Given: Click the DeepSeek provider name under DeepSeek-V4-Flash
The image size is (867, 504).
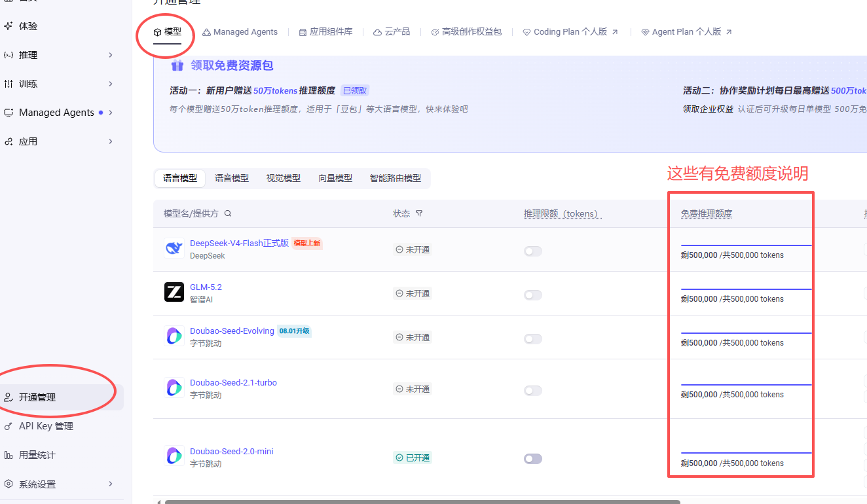Looking at the screenshot, I should coord(207,255).
